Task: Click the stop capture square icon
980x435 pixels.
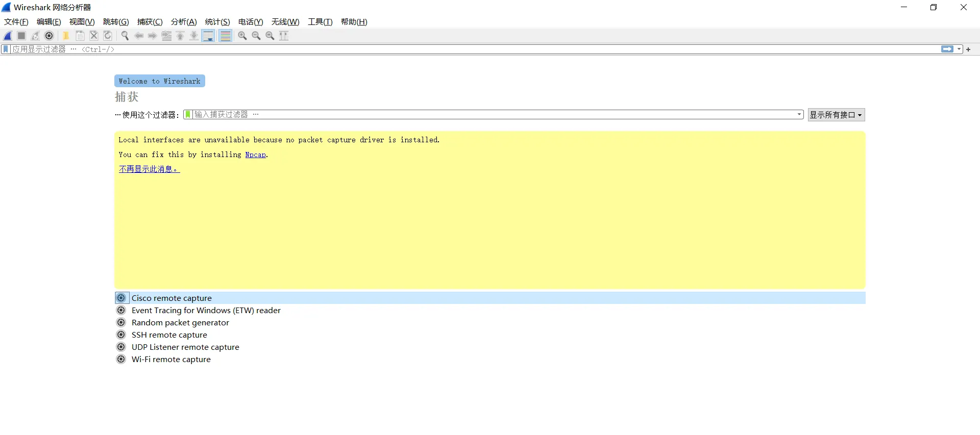Action: pyautogui.click(x=21, y=36)
